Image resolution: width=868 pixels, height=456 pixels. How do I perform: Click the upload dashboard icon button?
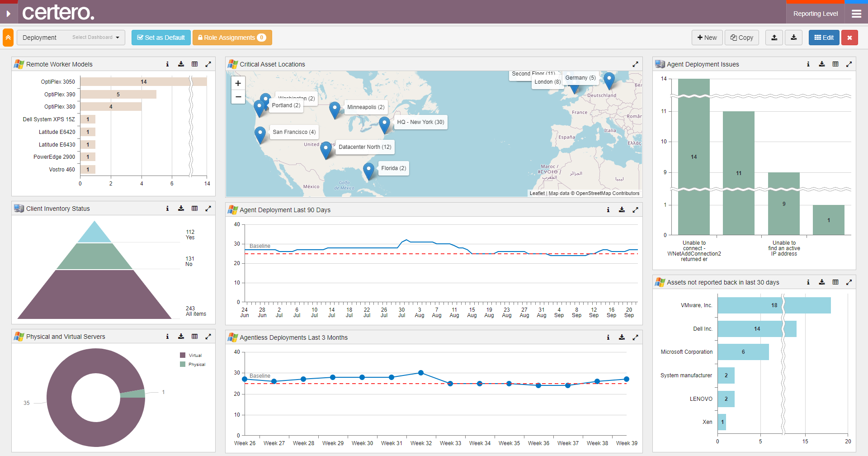pos(774,38)
